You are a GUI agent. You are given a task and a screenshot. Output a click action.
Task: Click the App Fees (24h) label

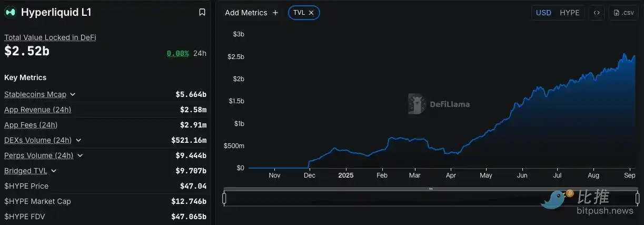(x=31, y=125)
